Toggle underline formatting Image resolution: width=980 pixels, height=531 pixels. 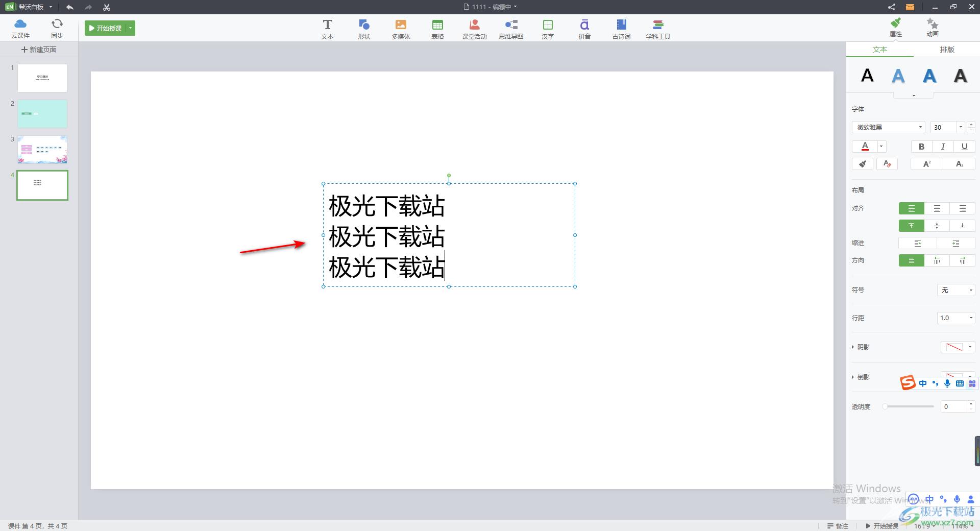tap(965, 147)
